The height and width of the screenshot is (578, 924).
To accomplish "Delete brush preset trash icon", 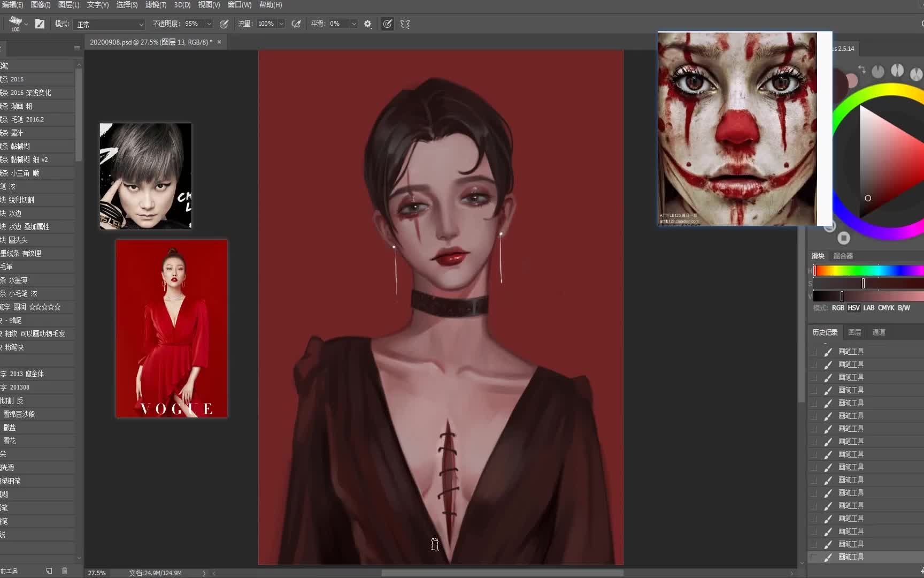I will point(65,571).
